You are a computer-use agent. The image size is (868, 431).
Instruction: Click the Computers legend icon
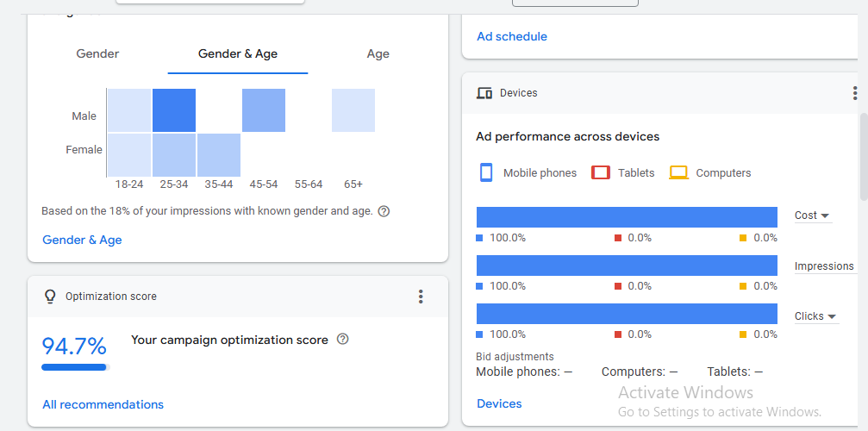tap(678, 172)
